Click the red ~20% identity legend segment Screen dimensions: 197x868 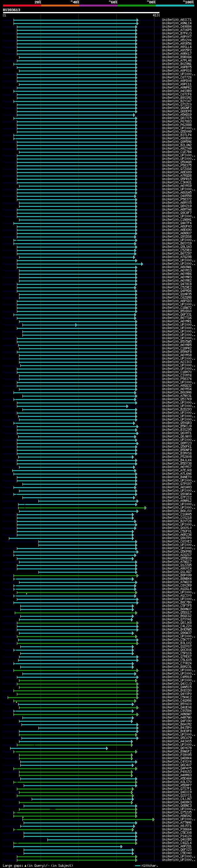coord(22,6)
